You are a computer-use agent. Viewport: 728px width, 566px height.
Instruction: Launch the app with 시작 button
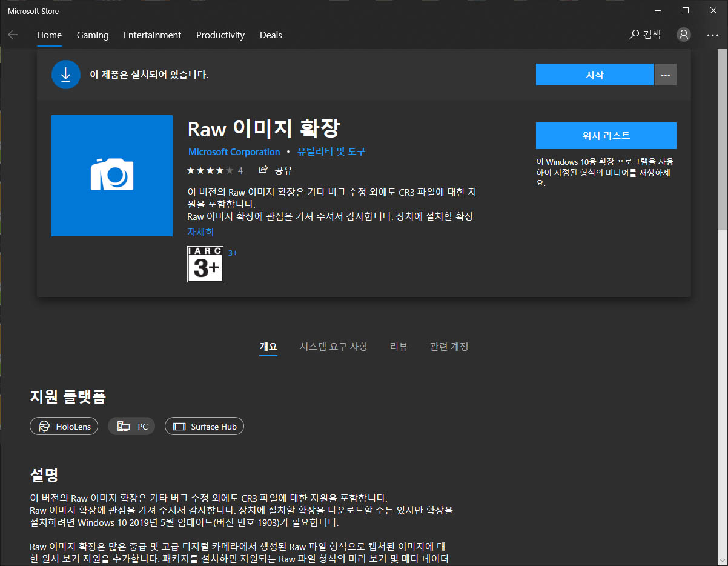coord(595,75)
